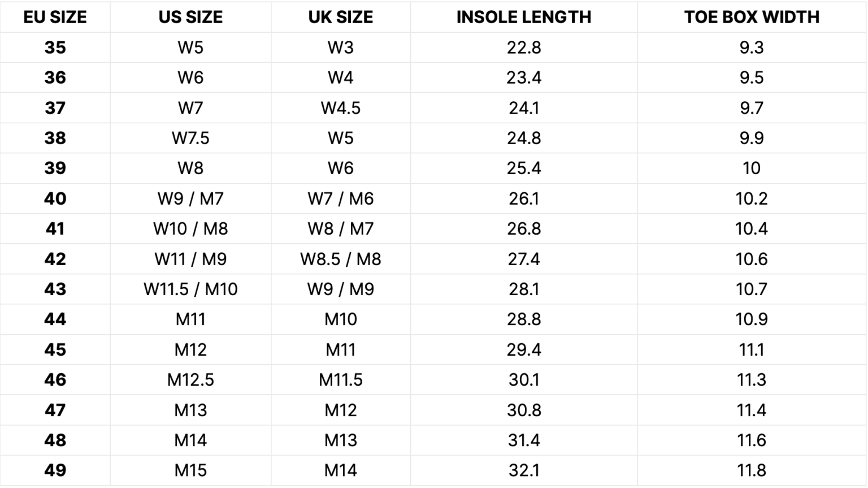Select EU size 49 cell
This screenshot has height=488, width=868.
55,470
